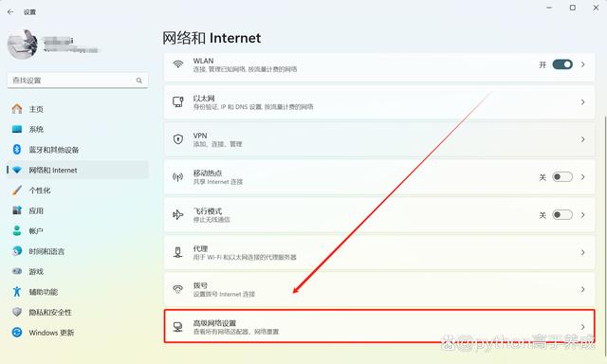Turn on the 移动热点 switch
Viewport: 607px width, 364px height.
(562, 176)
